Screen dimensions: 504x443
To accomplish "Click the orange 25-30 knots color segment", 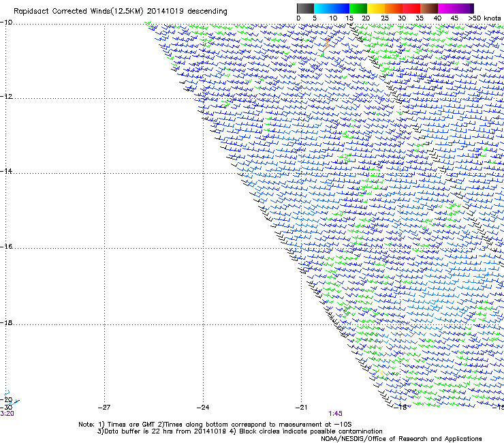I will [x=394, y=8].
